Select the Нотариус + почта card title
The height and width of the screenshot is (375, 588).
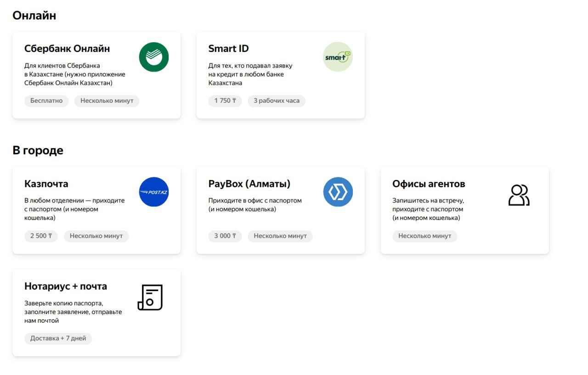coord(66,286)
